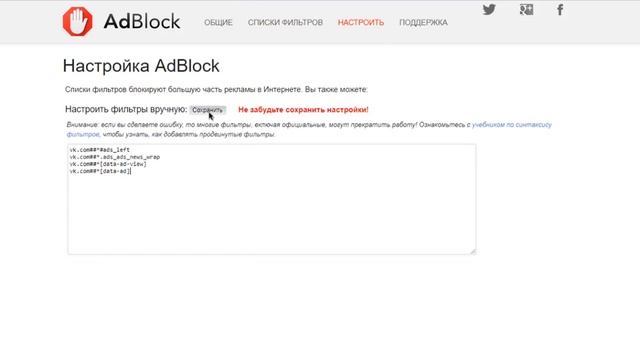The height and width of the screenshot is (360, 640).
Task: Place cursor on vk.com###ads_left line
Action: click(100, 150)
